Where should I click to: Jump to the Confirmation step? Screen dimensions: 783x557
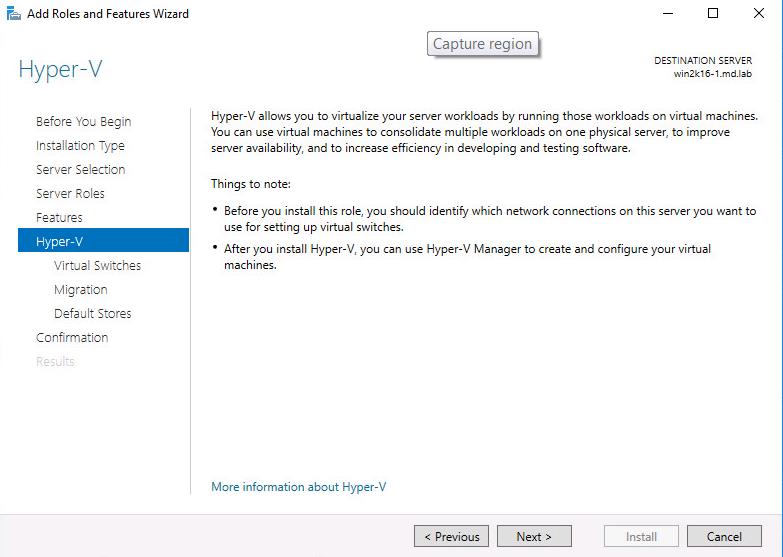click(x=72, y=337)
